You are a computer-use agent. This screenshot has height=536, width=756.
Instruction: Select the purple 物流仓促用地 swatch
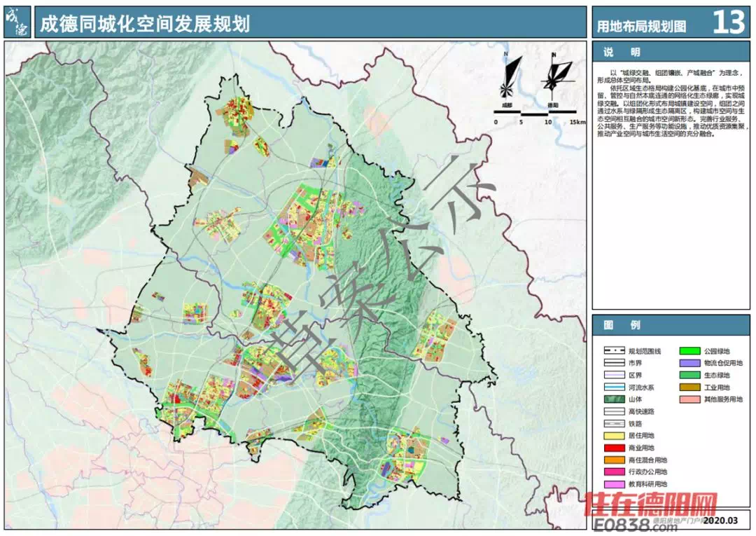(x=689, y=363)
